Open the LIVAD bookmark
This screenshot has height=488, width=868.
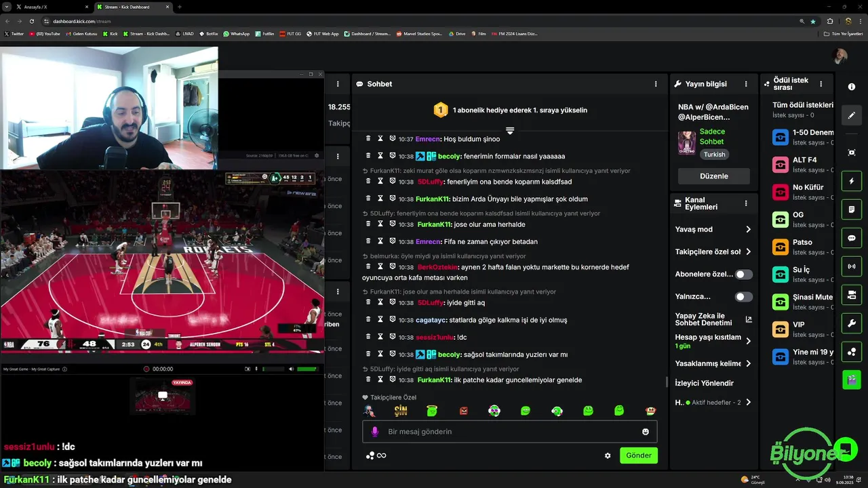(x=184, y=33)
